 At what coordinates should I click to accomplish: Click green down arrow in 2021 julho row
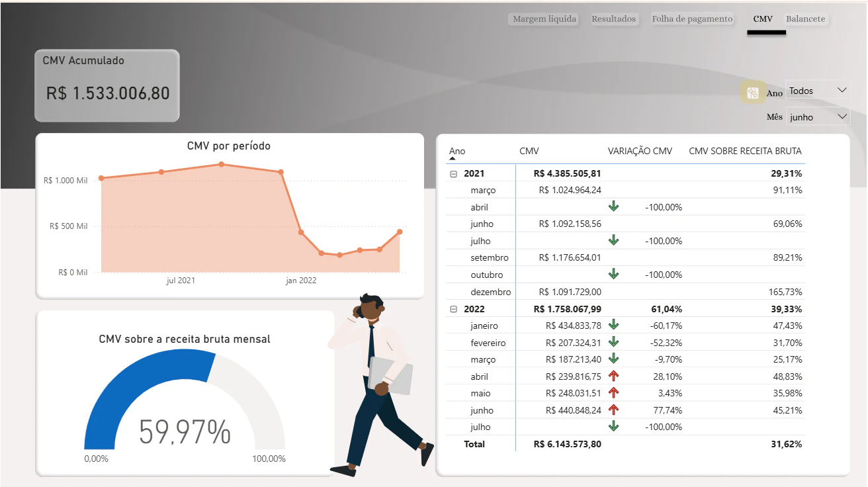[x=613, y=240]
